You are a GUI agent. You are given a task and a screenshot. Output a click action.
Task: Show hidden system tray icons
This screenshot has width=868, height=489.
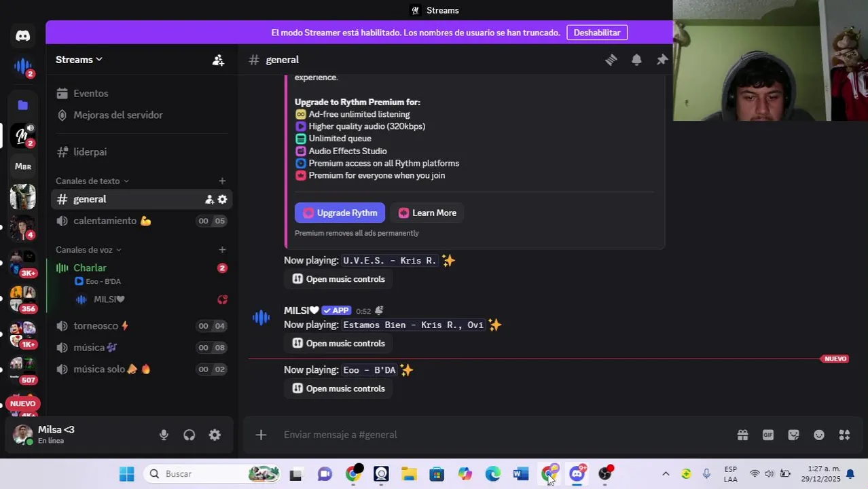point(666,474)
